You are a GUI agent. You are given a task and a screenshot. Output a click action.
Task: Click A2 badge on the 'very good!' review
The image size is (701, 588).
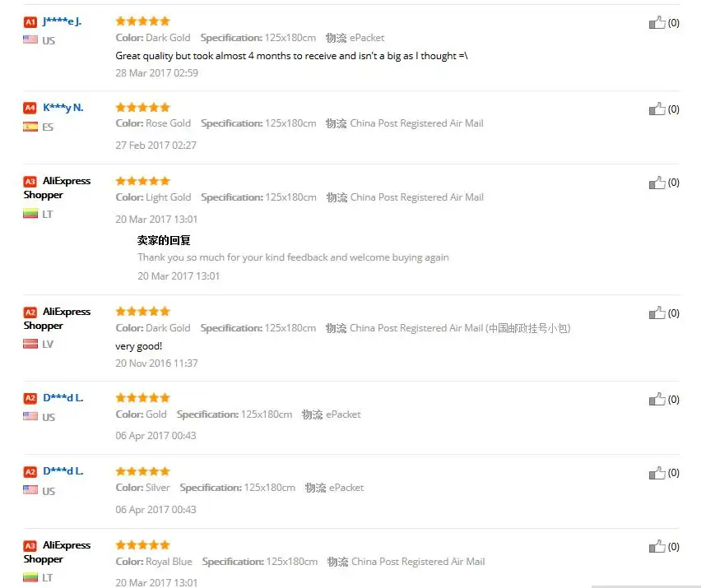pyautogui.click(x=30, y=312)
